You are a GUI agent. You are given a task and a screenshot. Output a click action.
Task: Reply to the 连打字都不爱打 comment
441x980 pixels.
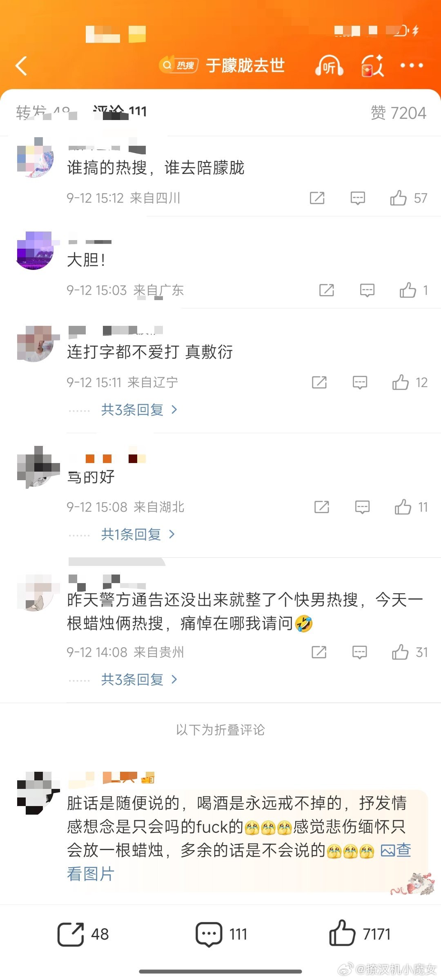click(x=360, y=383)
